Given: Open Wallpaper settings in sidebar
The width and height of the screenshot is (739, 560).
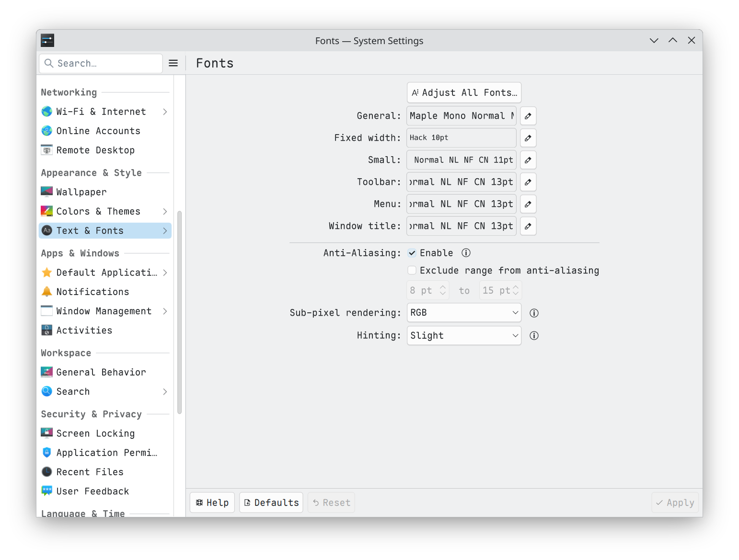Looking at the screenshot, I should pos(81,192).
